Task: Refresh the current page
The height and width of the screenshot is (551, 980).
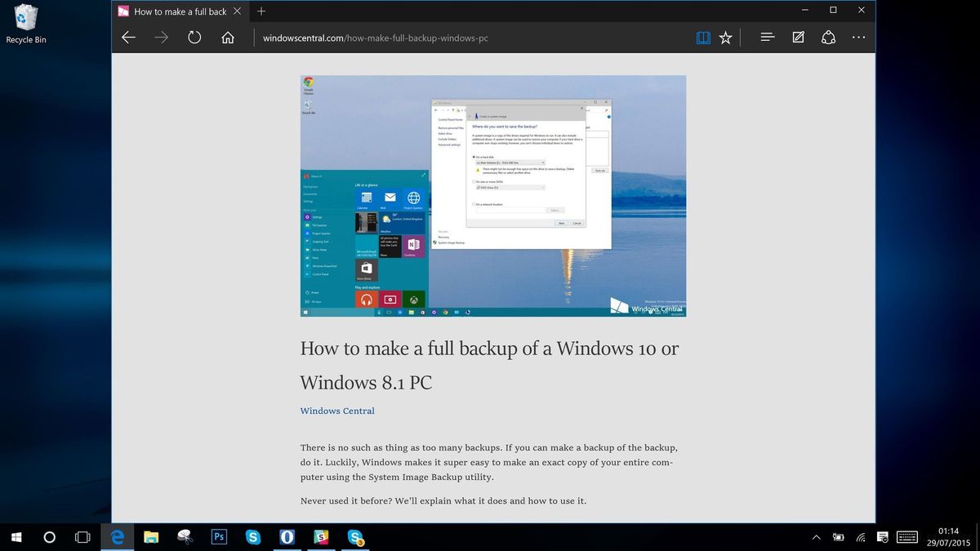Action: pyautogui.click(x=194, y=37)
